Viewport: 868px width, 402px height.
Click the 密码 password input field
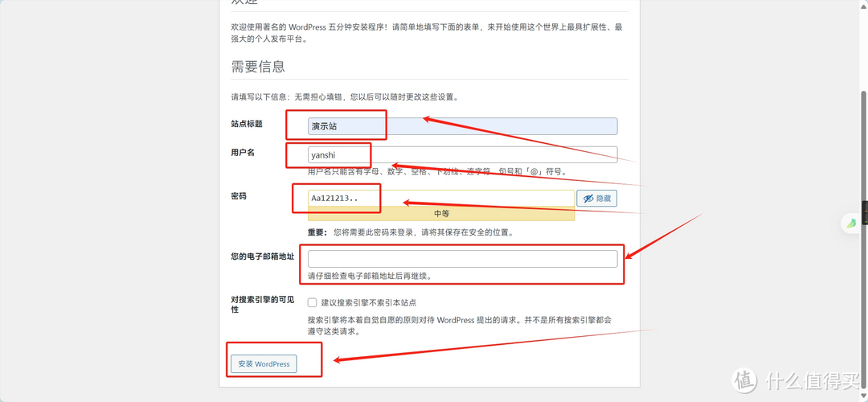[x=440, y=199]
